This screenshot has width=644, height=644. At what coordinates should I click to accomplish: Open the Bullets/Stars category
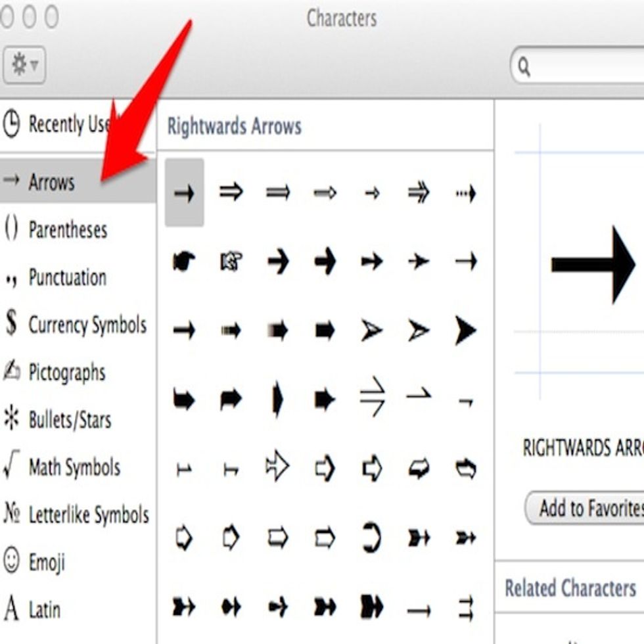pyautogui.click(x=70, y=420)
